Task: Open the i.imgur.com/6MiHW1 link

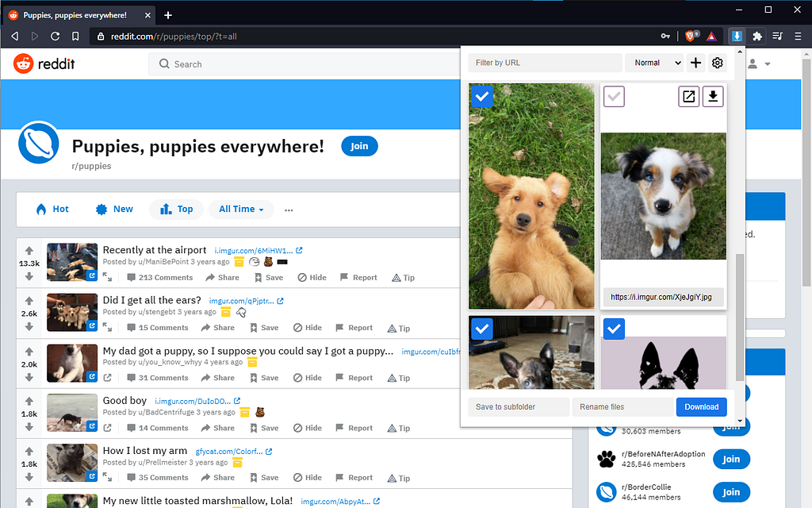Action: click(258, 251)
